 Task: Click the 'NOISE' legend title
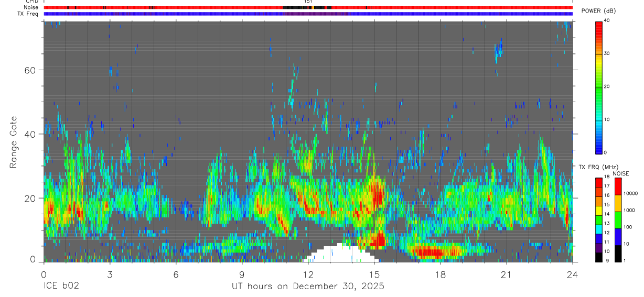click(620, 173)
